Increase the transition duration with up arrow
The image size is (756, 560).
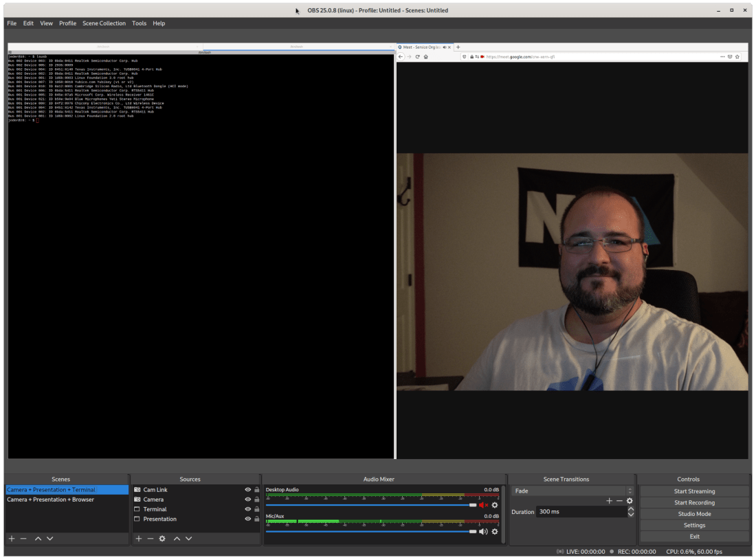point(631,509)
